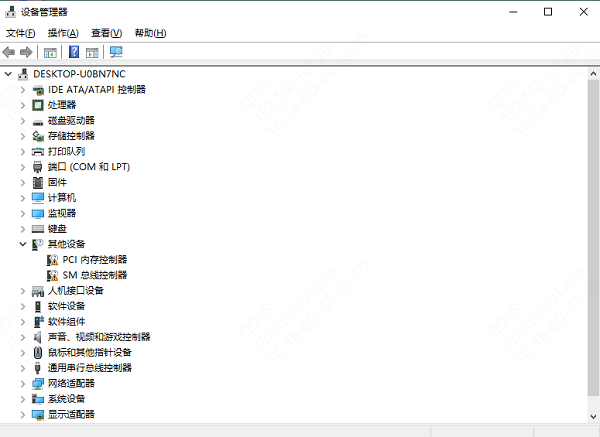Click the blue help toolbar icon
The height and width of the screenshot is (437, 600).
coord(73,52)
